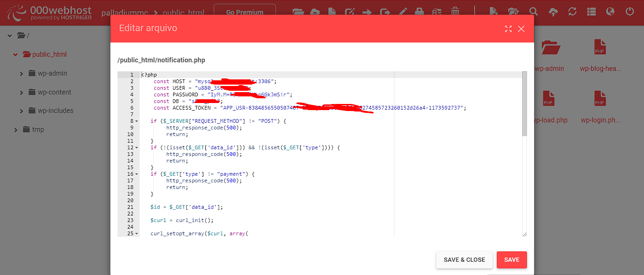Navigate to public_html via the breadcrumb
The height and width of the screenshot is (275, 644).
click(184, 13)
